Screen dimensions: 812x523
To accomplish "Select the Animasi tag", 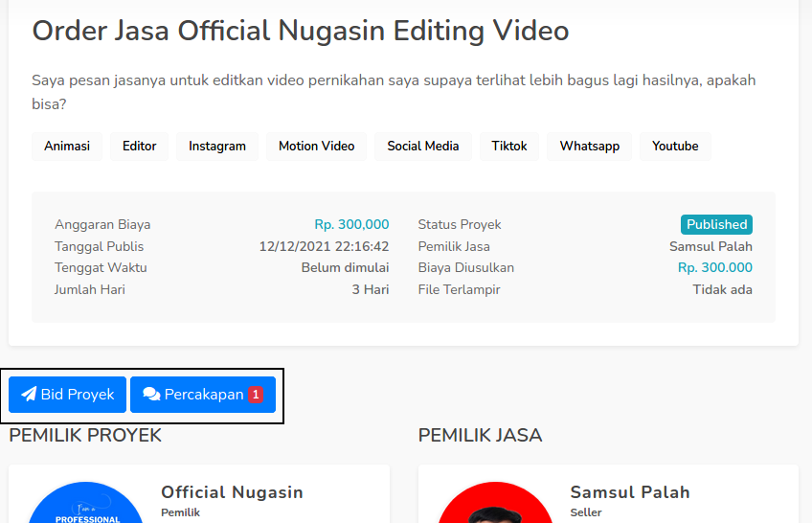I will (x=67, y=146).
